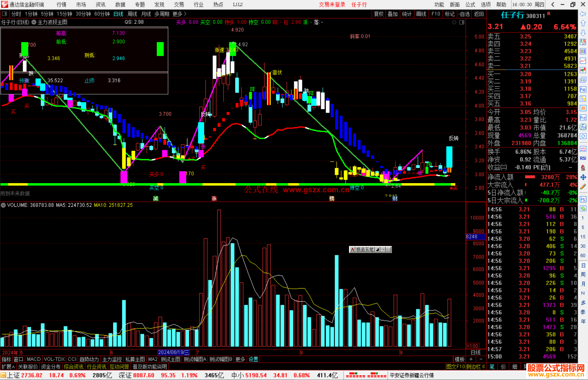The height and width of the screenshot is (380, 588).
Task: Click the RSI indicator sidebar icon
Action: (x=583, y=158)
